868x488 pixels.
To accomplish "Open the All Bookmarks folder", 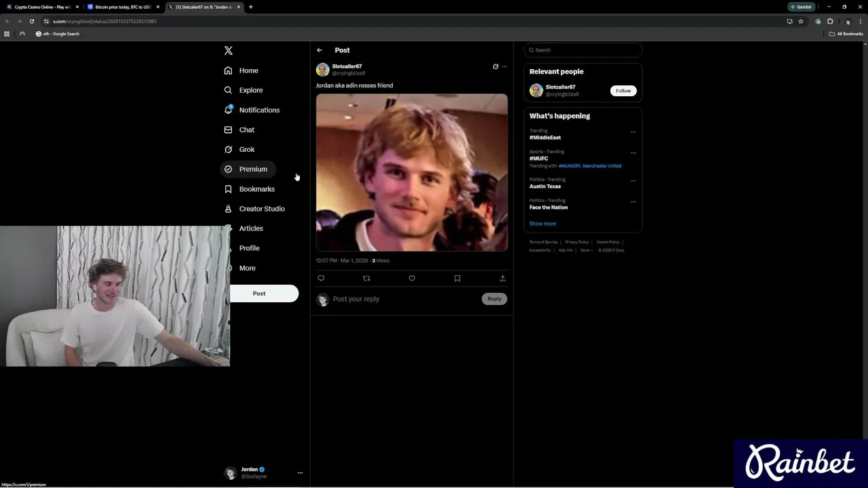I will [x=846, y=34].
